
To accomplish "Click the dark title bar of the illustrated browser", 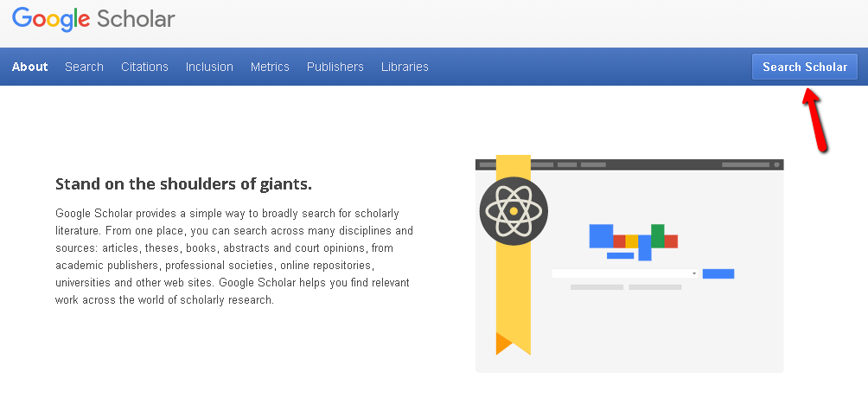I will [657, 164].
